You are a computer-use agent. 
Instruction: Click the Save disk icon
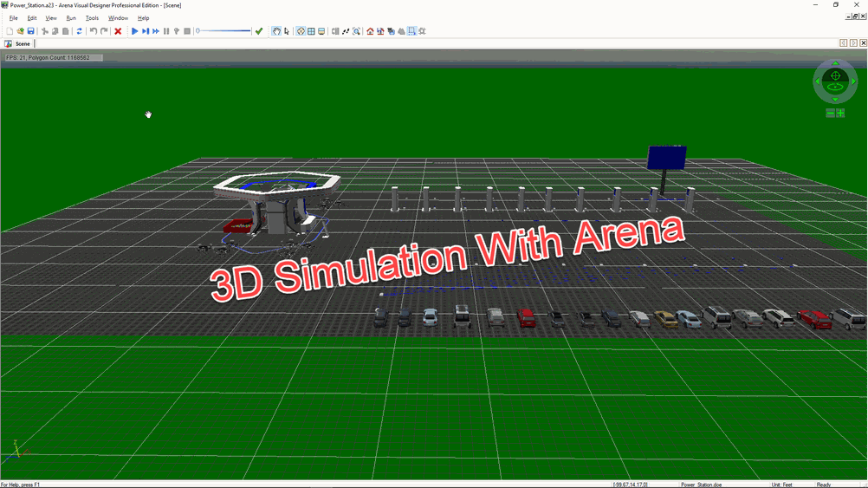point(30,31)
